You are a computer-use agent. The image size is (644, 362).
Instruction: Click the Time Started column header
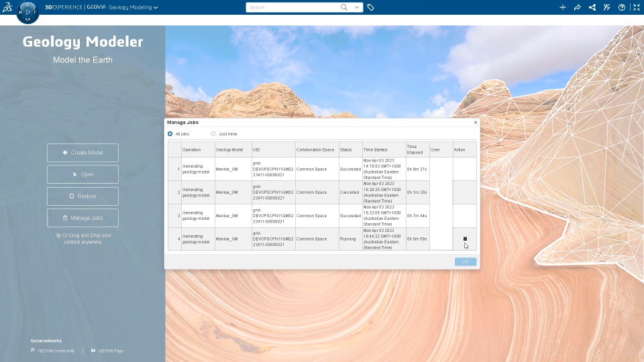(384, 149)
